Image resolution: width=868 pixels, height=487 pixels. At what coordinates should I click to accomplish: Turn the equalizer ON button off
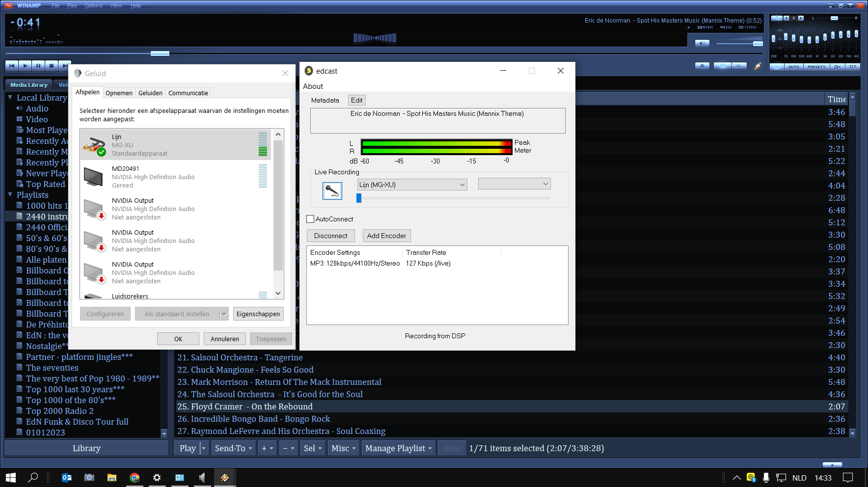coord(777,67)
